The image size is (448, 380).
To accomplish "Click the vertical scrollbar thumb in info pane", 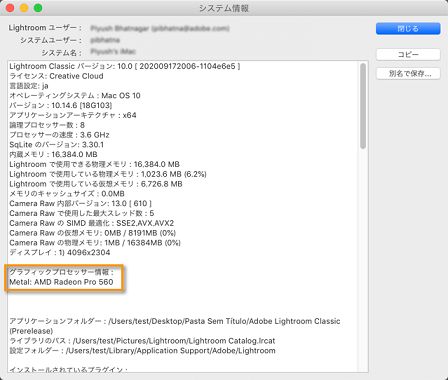I will pyautogui.click(x=363, y=106).
